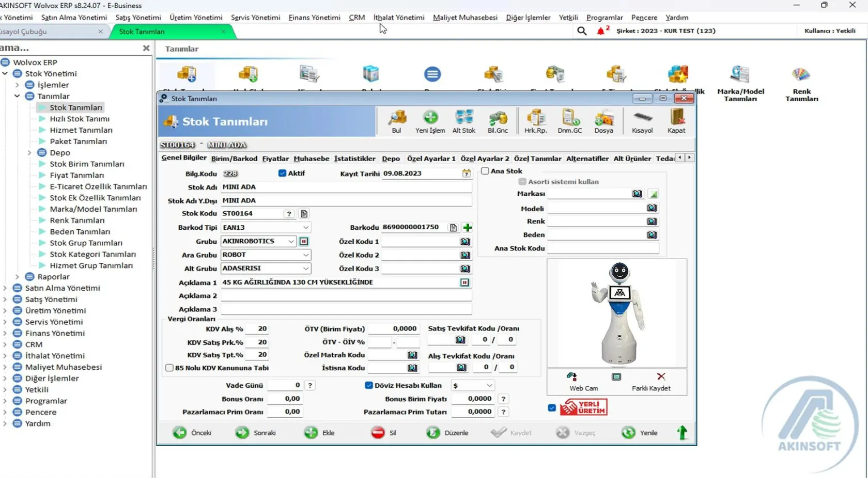Switch to the Muhasebe tab
Viewport: 868px width, 488px height.
coord(311,159)
